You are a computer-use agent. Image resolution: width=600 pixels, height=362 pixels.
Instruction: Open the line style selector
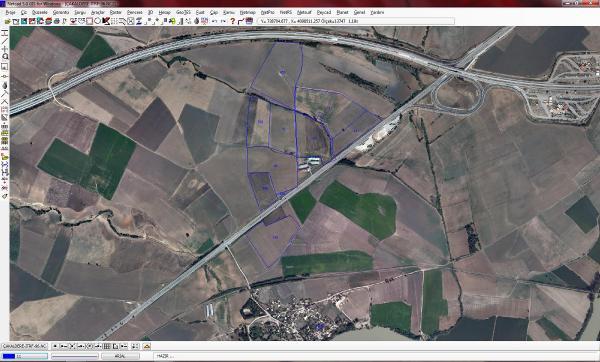pyautogui.click(x=75, y=356)
